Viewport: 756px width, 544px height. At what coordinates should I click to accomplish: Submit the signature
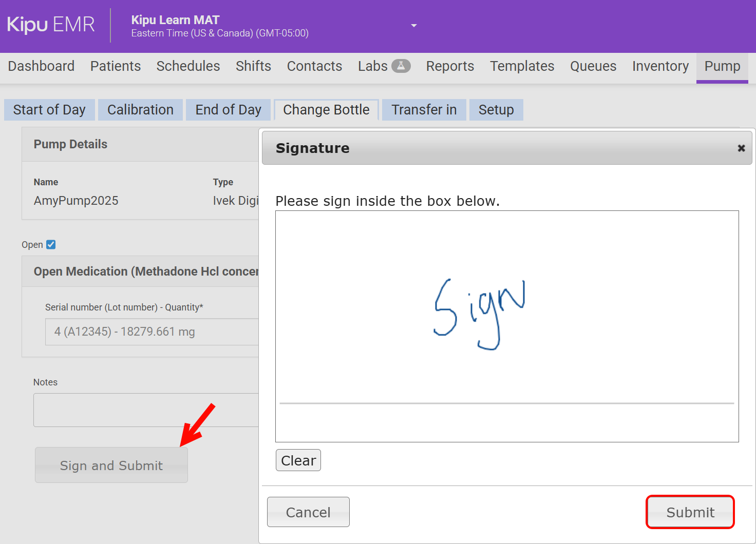pos(690,512)
